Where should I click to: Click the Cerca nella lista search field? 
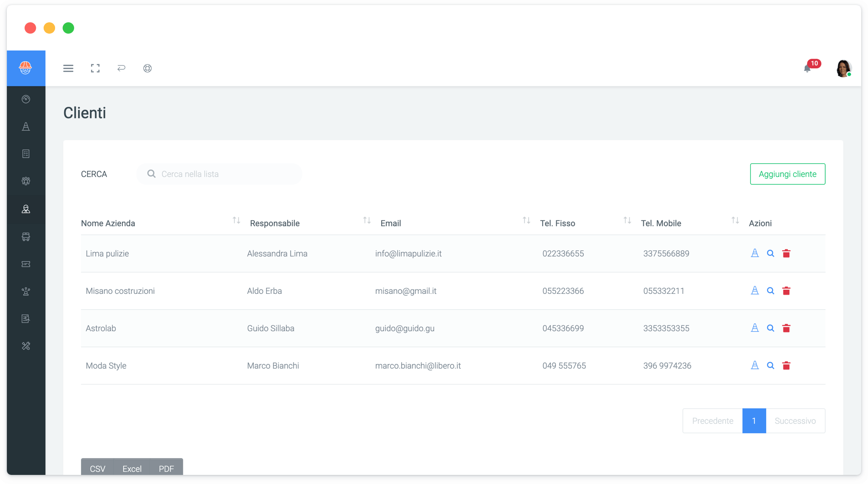(219, 174)
